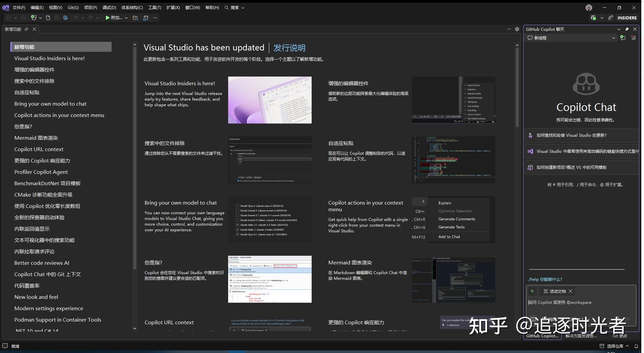
Task: Expand the 附加 debug target dropdown arrow
Action: pos(126,18)
